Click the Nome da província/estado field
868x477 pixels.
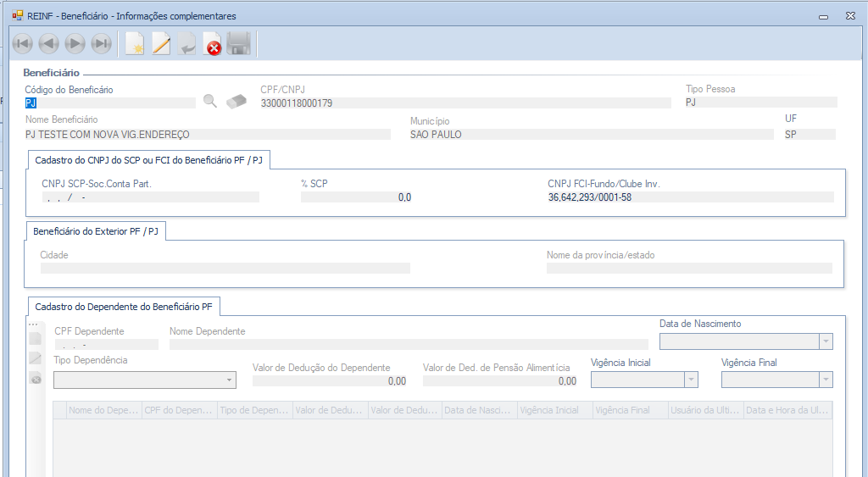coord(689,269)
